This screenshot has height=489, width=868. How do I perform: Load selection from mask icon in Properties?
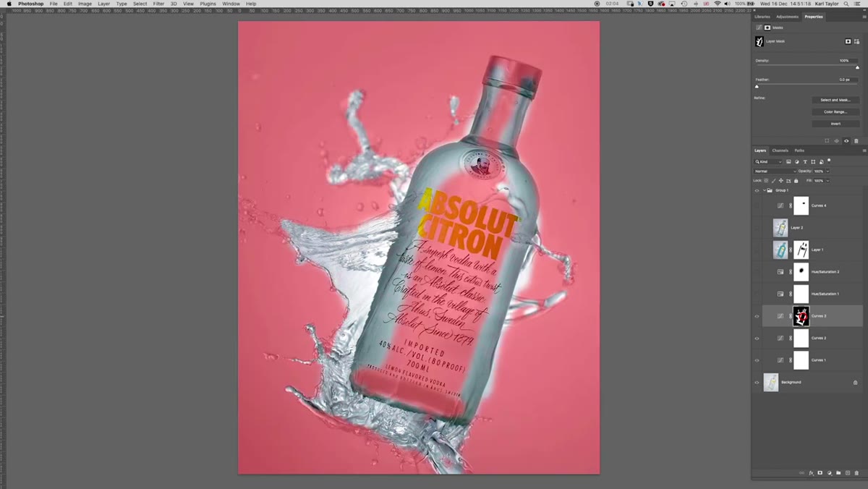(x=827, y=141)
